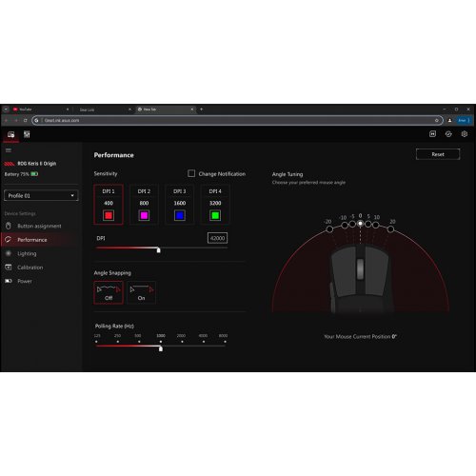Click the blue DPI 3 color swatch
This screenshot has height=476, width=476.
pos(180,216)
